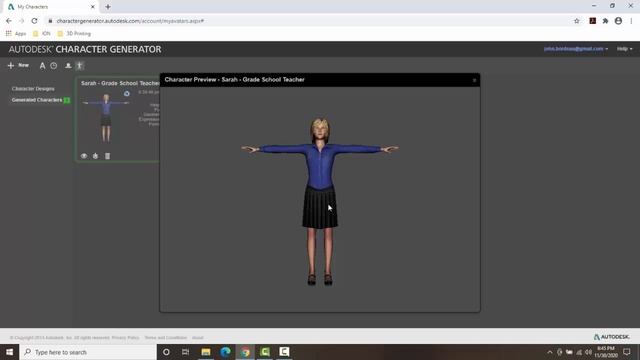Open the green Camtasia taskbar icon
The image size is (640, 360).
click(x=264, y=352)
